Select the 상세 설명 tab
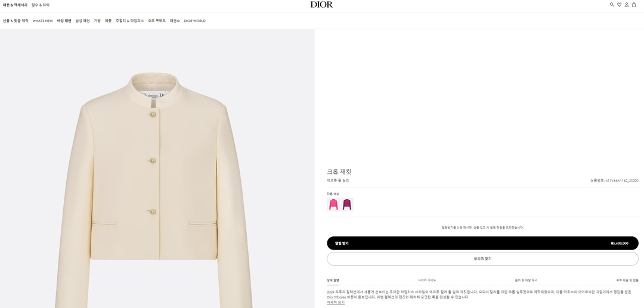 [x=333, y=280]
